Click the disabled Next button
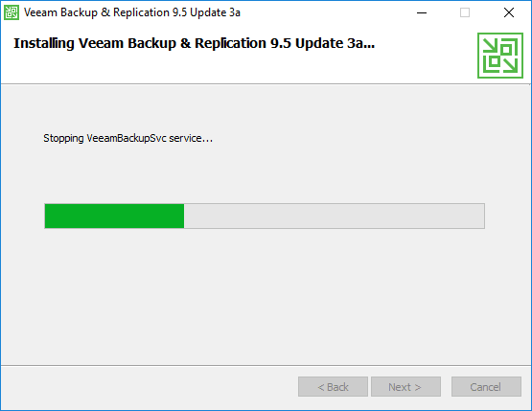 [x=405, y=387]
